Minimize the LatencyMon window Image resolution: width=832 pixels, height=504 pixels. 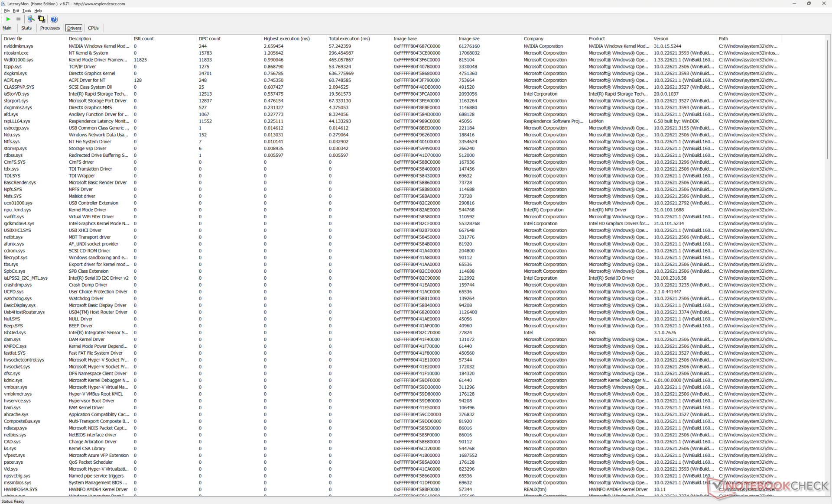coord(794,3)
